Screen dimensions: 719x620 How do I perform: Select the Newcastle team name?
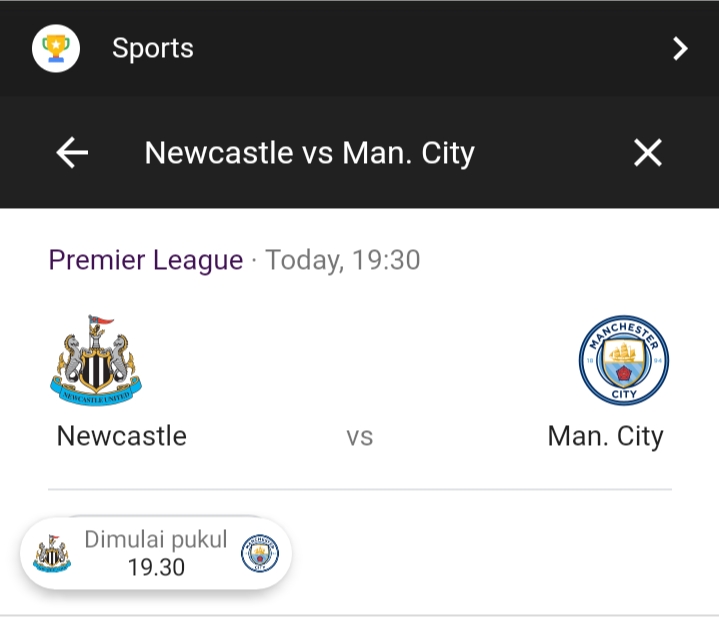[122, 436]
